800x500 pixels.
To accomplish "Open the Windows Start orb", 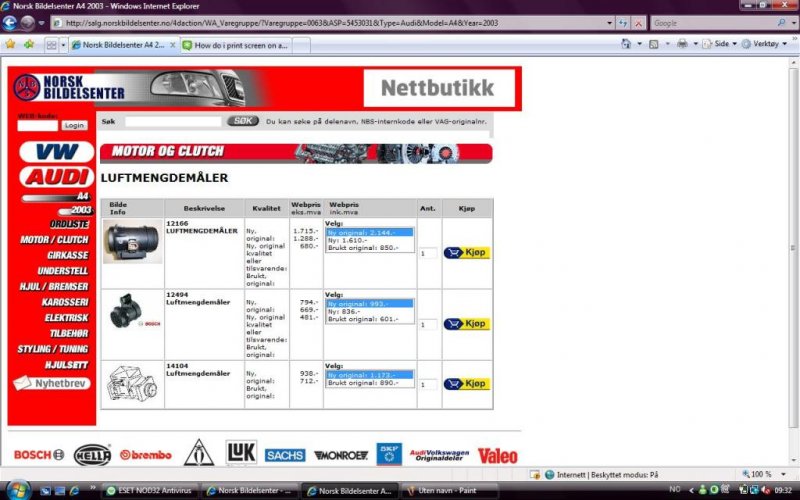I will 14,490.
